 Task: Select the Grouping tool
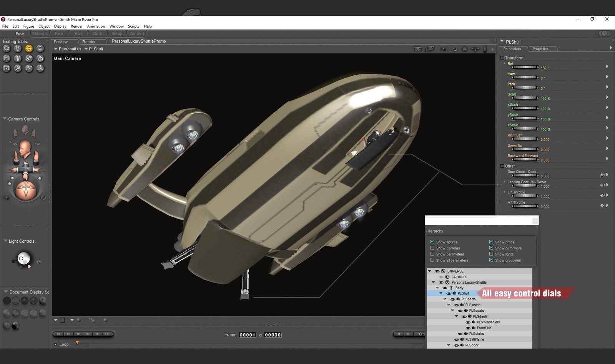coord(7,68)
